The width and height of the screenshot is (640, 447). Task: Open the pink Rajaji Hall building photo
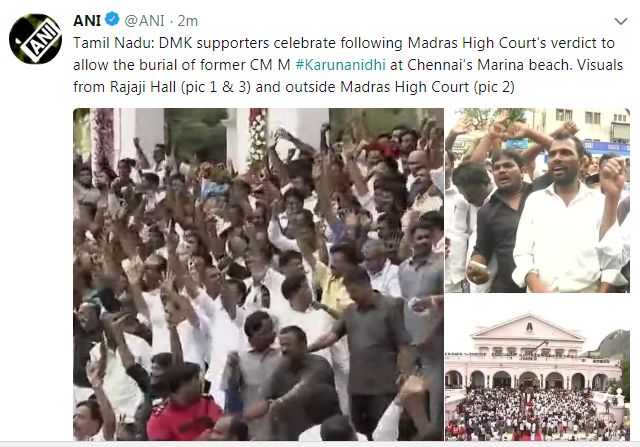click(538, 369)
